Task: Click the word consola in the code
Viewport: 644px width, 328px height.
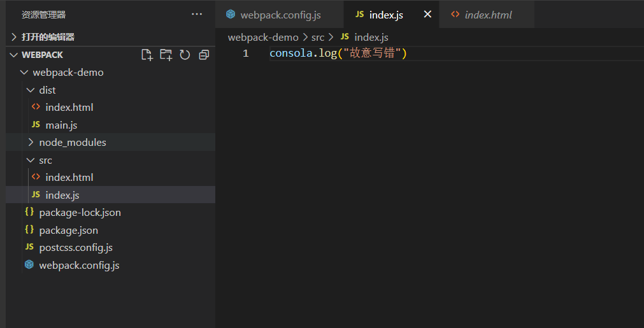Action: 290,53
